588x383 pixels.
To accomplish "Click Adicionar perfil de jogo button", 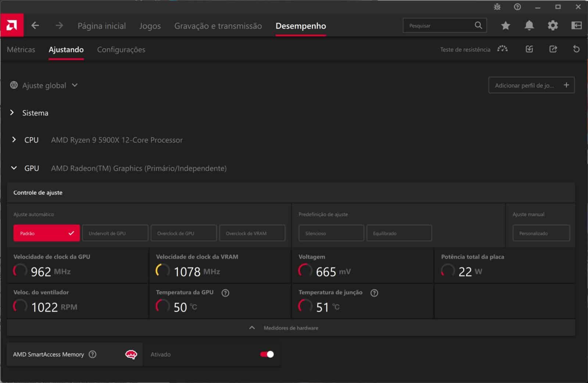I will tap(531, 85).
